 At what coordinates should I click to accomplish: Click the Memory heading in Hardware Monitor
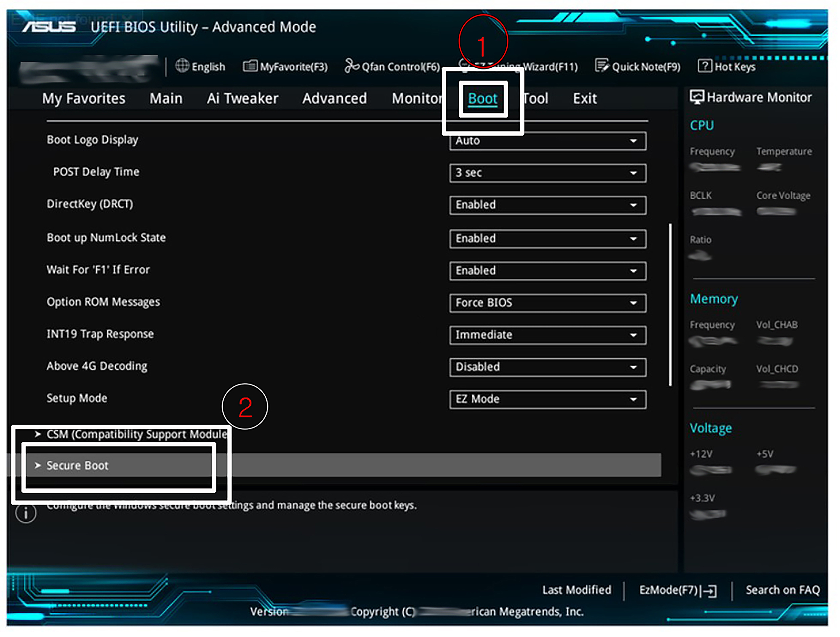click(714, 299)
